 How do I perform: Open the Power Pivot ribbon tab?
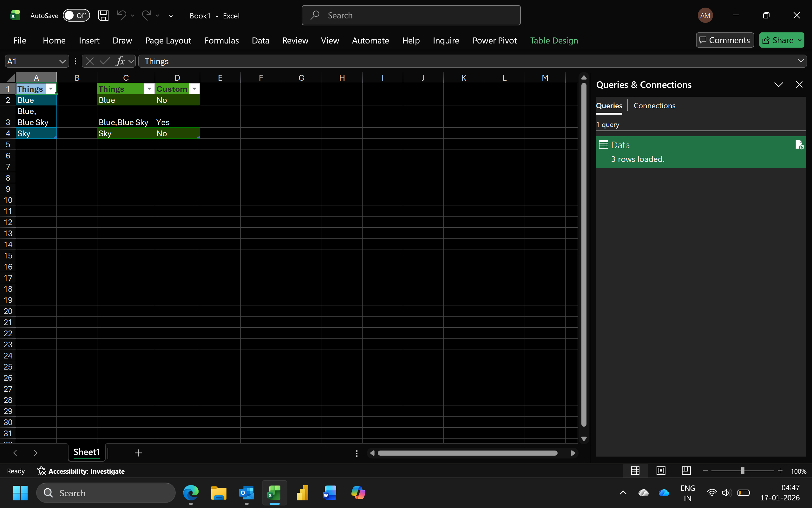click(x=494, y=41)
